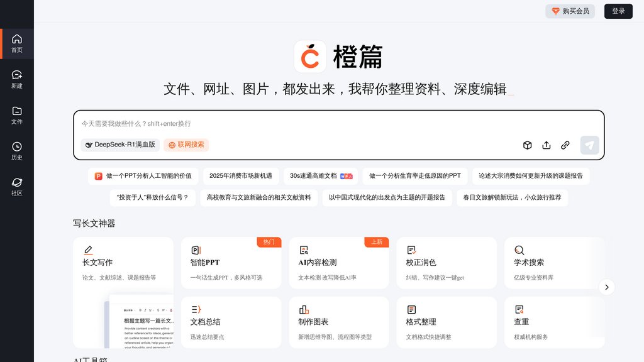Click the 登录 login button
Screen dimensions: 644x362
pyautogui.click(x=618, y=11)
